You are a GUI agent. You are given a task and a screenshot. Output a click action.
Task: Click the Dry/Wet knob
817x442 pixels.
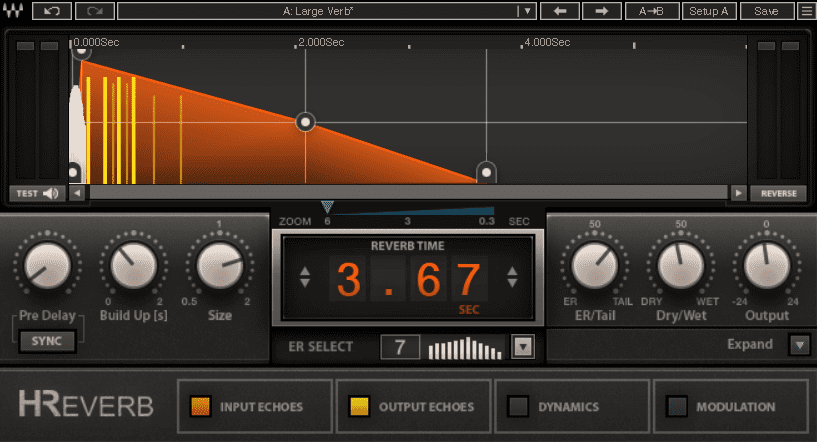point(680,266)
